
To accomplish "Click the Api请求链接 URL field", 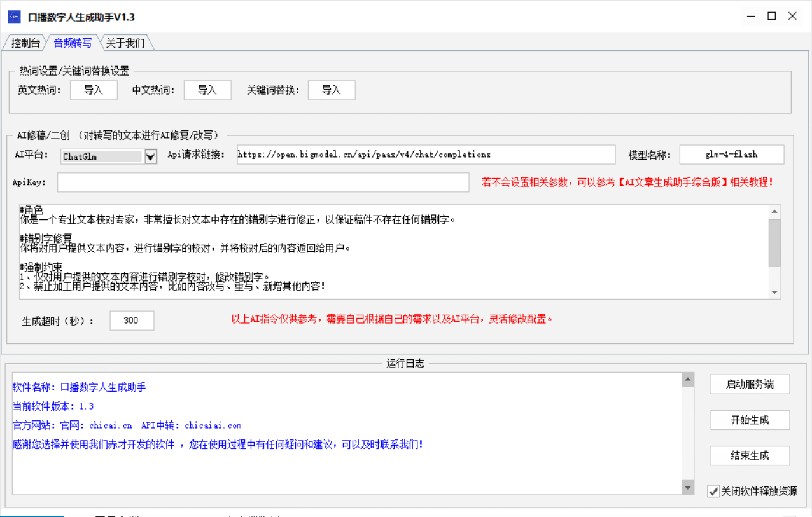I will (426, 155).
